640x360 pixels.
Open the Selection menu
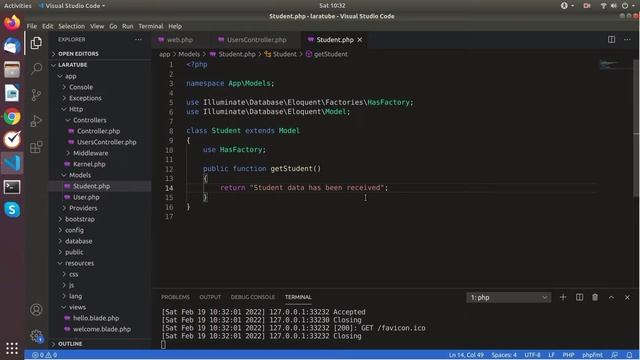[x=71, y=26]
